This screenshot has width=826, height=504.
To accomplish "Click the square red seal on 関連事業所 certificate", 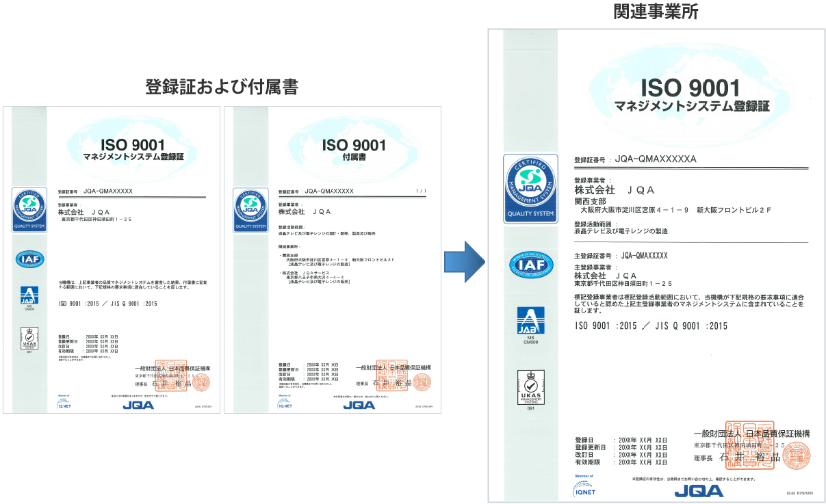I will click(x=749, y=445).
